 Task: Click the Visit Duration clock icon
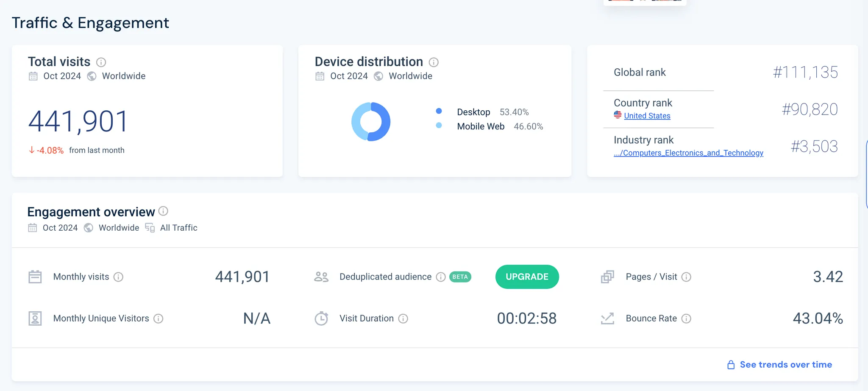pyautogui.click(x=321, y=318)
